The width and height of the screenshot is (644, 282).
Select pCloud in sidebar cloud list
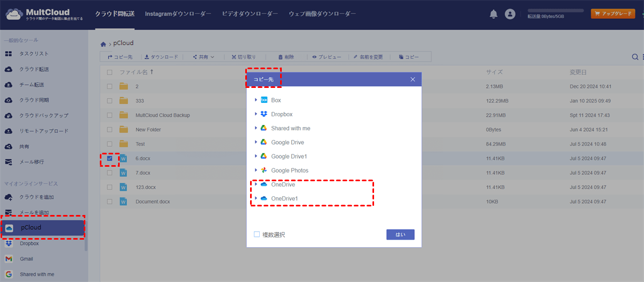(43, 228)
